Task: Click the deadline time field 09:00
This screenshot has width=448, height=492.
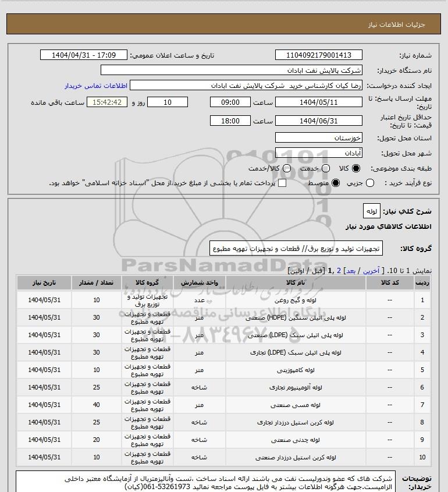Action: 230,102
